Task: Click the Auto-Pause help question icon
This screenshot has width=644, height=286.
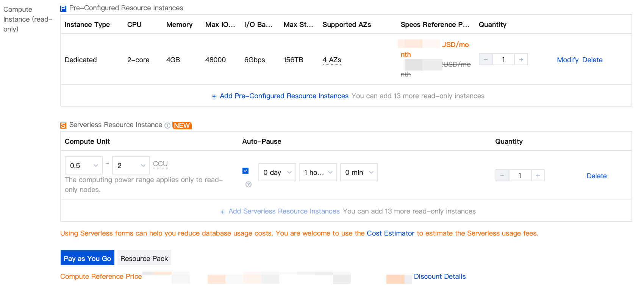Action: [x=249, y=184]
